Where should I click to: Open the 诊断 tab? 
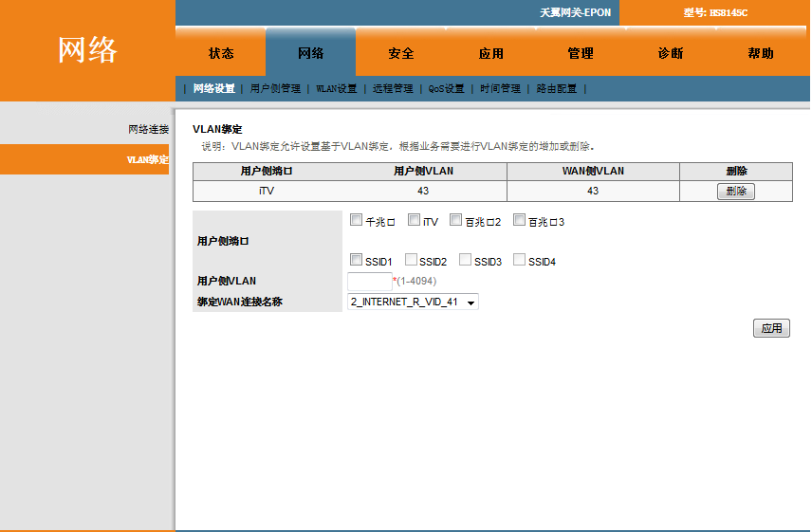671,53
